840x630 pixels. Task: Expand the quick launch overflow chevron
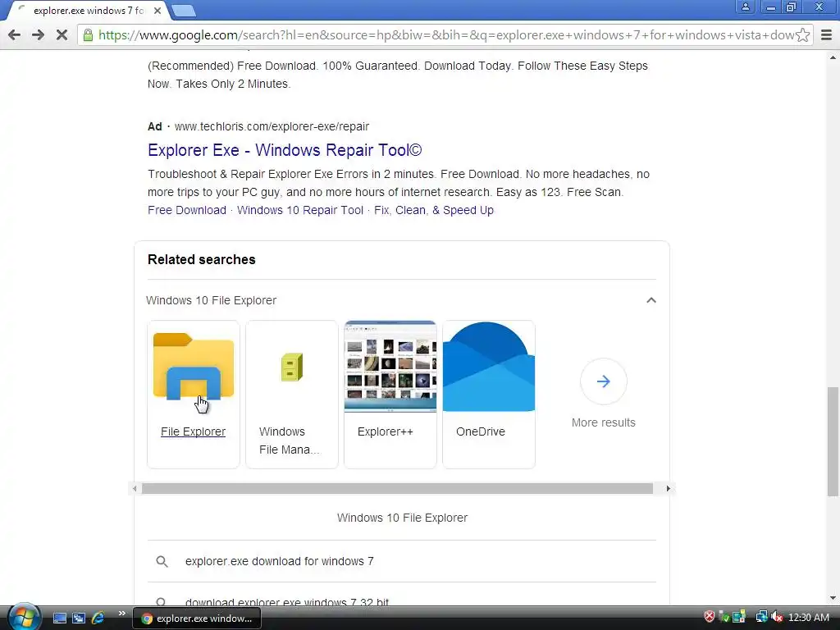click(121, 613)
